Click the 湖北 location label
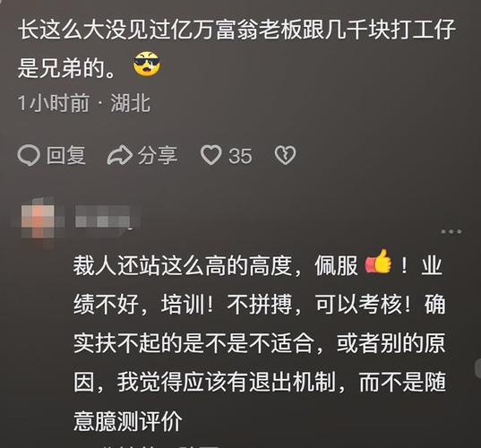Viewport: 481px width, 448px height. (131, 103)
